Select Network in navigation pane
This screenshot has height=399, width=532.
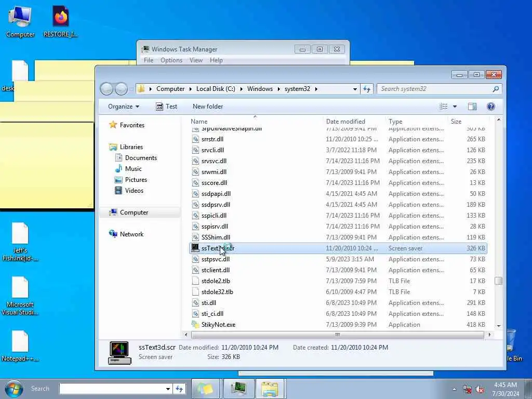point(131,234)
